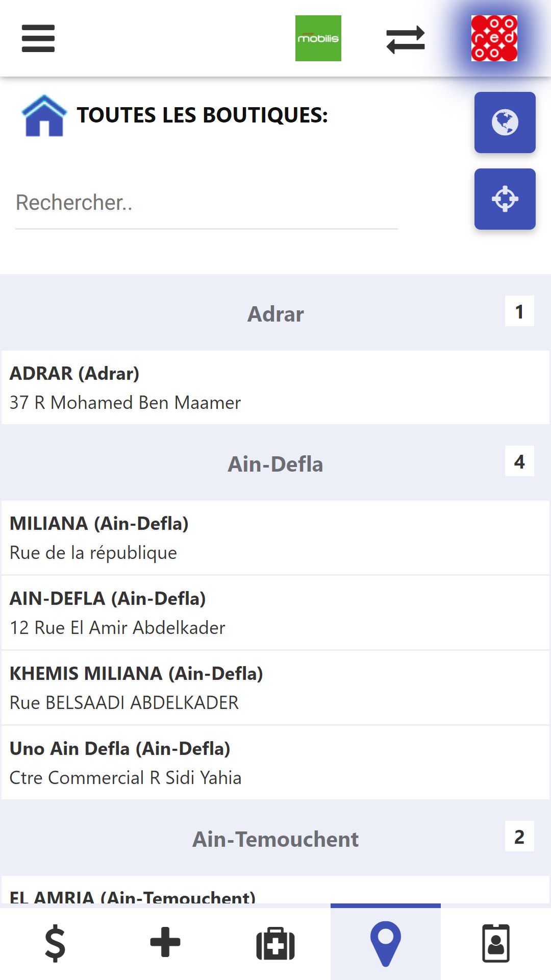This screenshot has width=551, height=980.
Task: Open the contact badge tab
Action: (496, 943)
